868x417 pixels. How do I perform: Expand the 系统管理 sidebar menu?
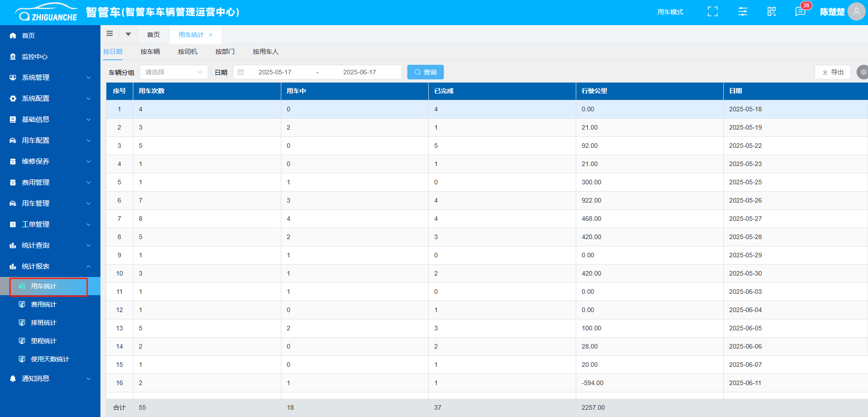[x=50, y=78]
